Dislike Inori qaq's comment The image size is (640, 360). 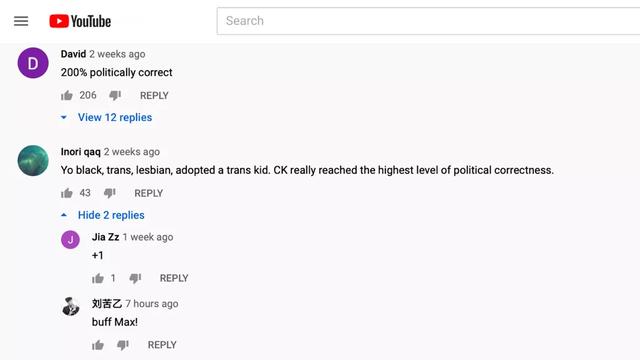coord(109,193)
